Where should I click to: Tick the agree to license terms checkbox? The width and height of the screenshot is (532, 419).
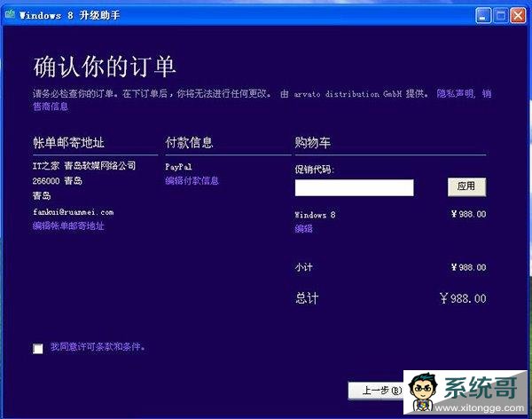click(x=38, y=348)
